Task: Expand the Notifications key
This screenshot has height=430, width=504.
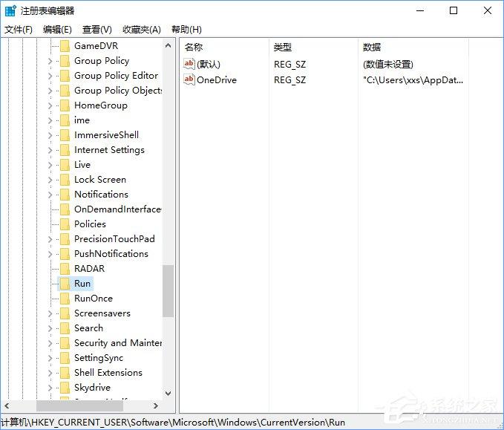Action: [x=50, y=195]
